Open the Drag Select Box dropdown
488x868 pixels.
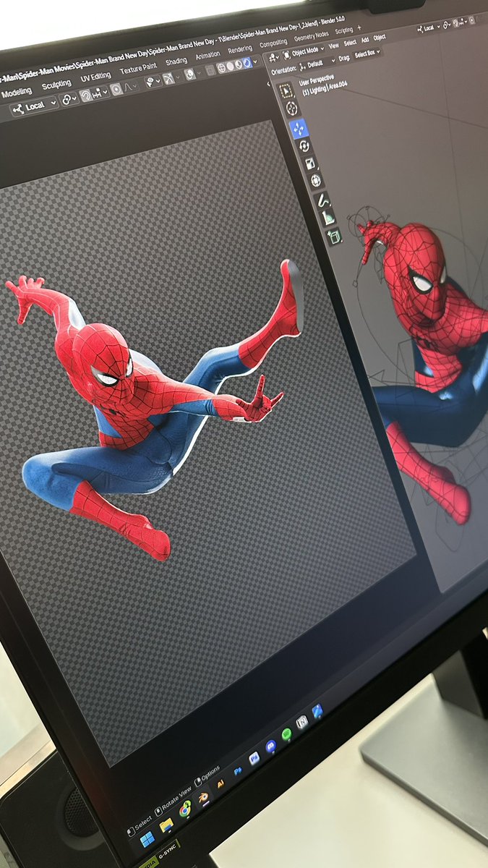pos(367,53)
